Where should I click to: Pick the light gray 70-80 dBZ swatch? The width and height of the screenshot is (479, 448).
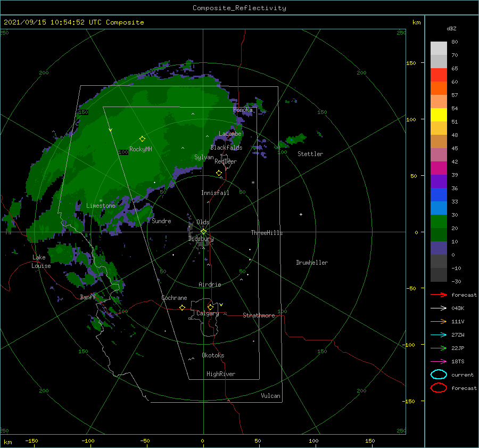tap(439, 48)
